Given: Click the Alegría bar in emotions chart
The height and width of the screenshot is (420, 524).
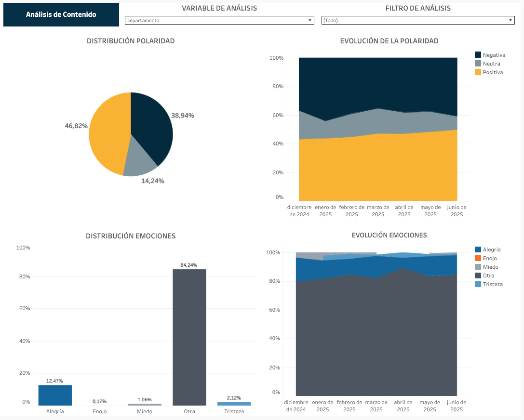Looking at the screenshot, I should click(55, 395).
